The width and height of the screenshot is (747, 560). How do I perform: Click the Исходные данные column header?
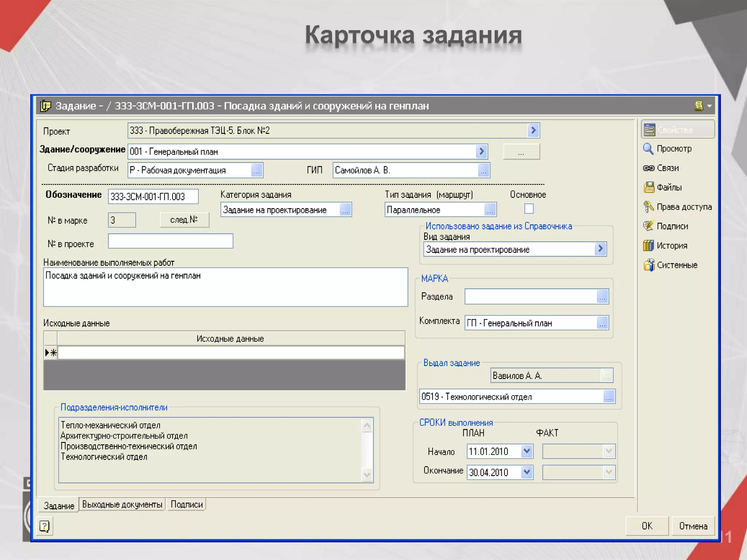coord(231,338)
